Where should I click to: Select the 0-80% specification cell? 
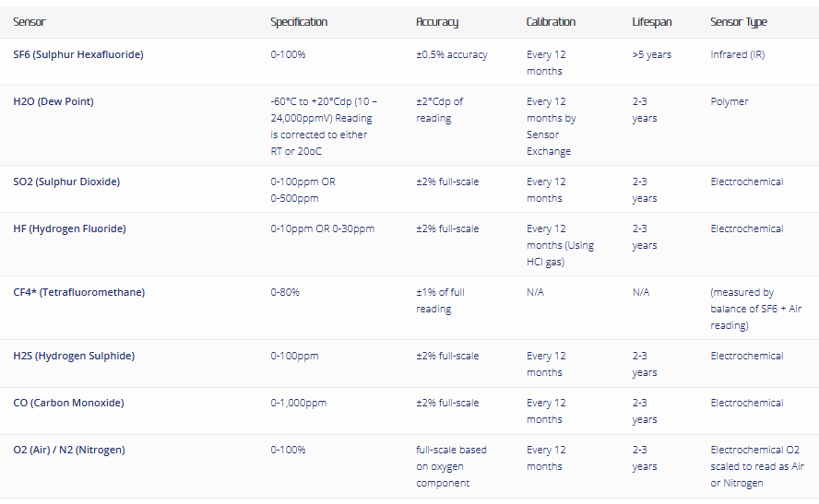tap(285, 292)
